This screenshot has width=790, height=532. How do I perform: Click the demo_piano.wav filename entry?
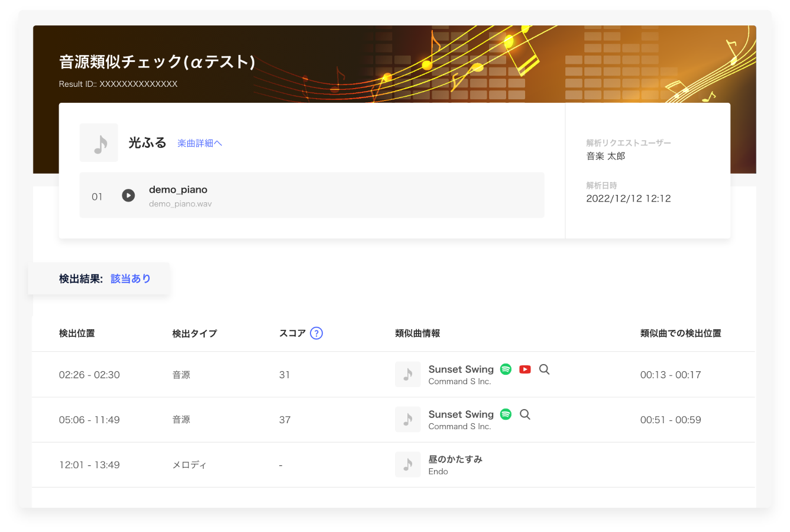(x=180, y=204)
